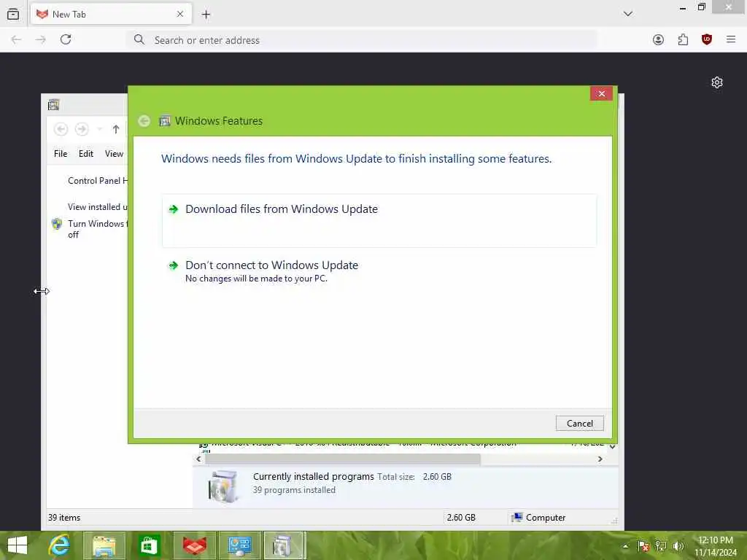Viewport: 747px width, 560px height.
Task: Open new tab page settings gear
Action: click(x=717, y=82)
